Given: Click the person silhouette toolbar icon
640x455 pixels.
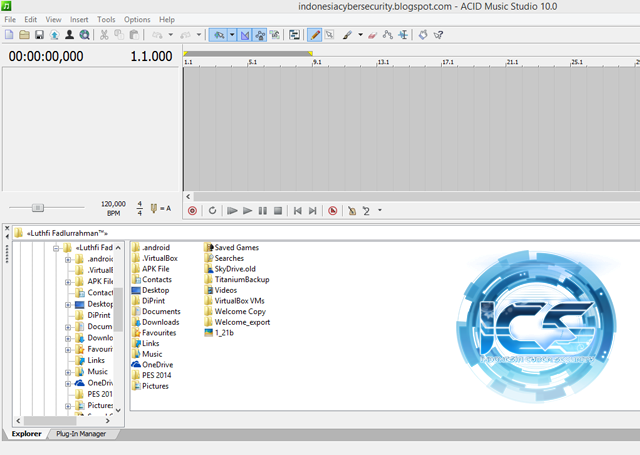Looking at the screenshot, I should click(x=69, y=35).
